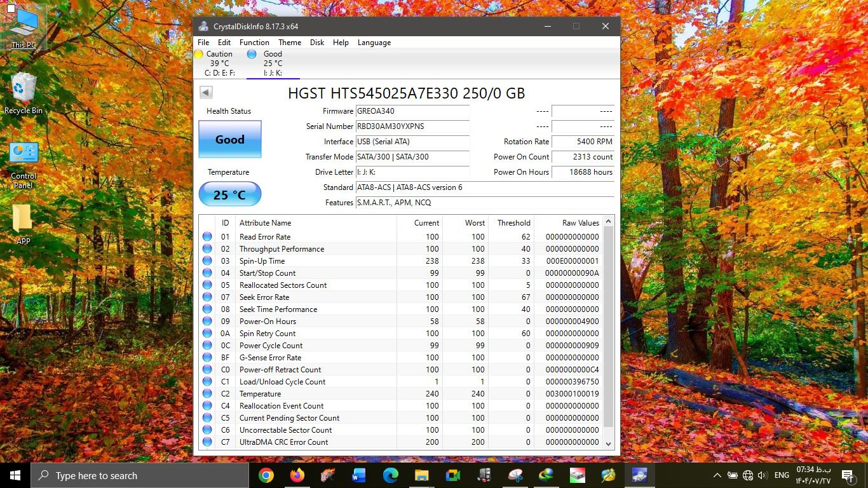The image size is (868, 488).
Task: Click the Raw Values column header
Action: pos(580,223)
